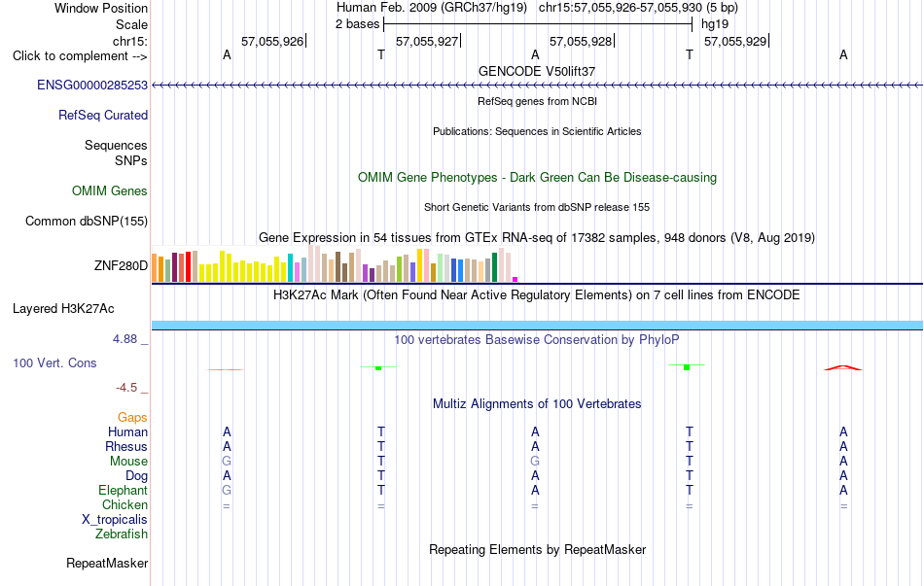Click Mouse G under first base column
This screenshot has width=924, height=586.
click(x=227, y=462)
